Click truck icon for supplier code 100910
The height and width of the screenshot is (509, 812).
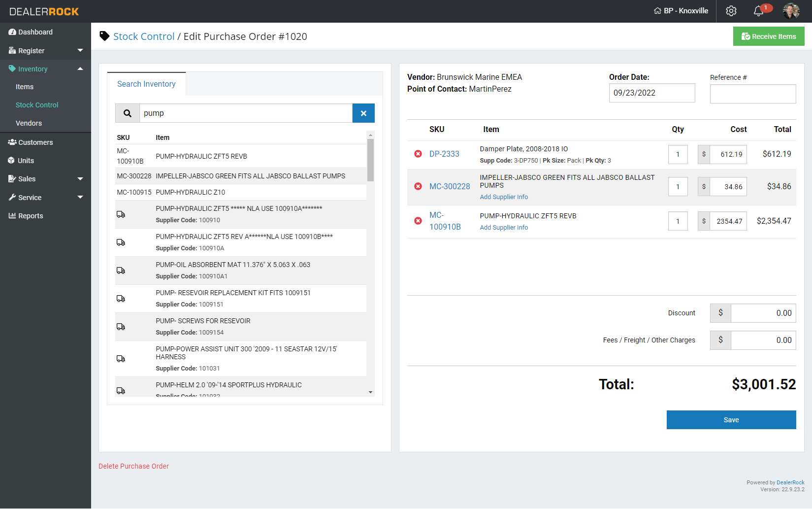121,214
